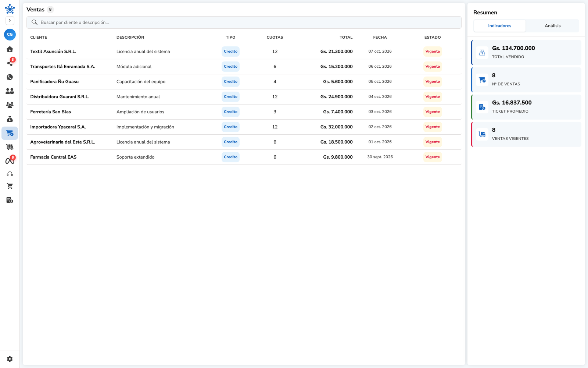Go to the home icon
Image resolution: width=588 pixels, height=368 pixels.
(10, 49)
